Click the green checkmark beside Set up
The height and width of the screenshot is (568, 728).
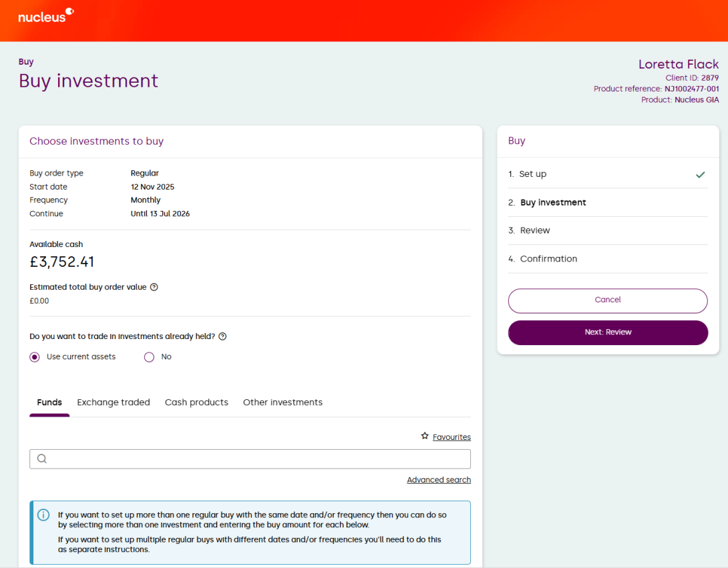(700, 174)
